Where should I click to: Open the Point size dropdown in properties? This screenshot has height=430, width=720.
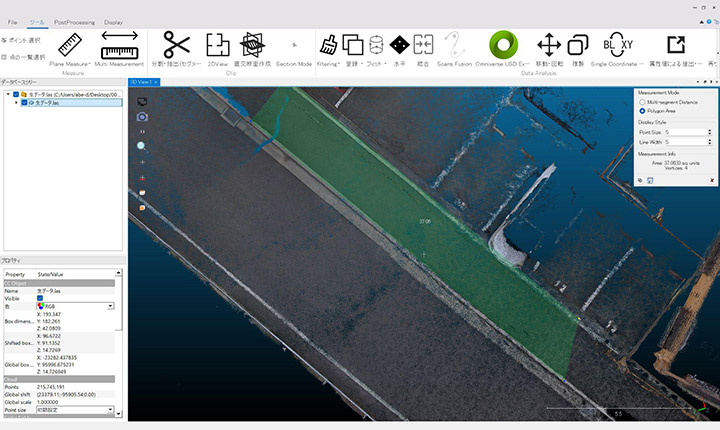[x=111, y=409]
